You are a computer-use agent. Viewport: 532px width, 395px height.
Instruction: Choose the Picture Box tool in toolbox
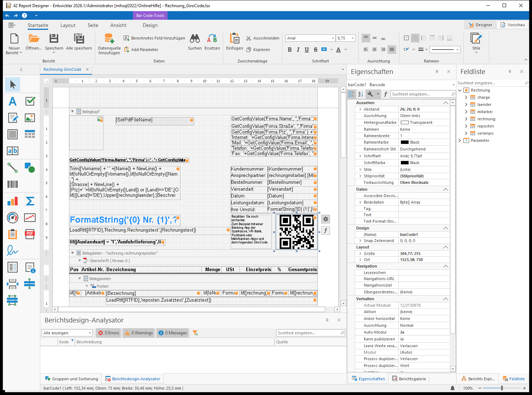pos(30,117)
